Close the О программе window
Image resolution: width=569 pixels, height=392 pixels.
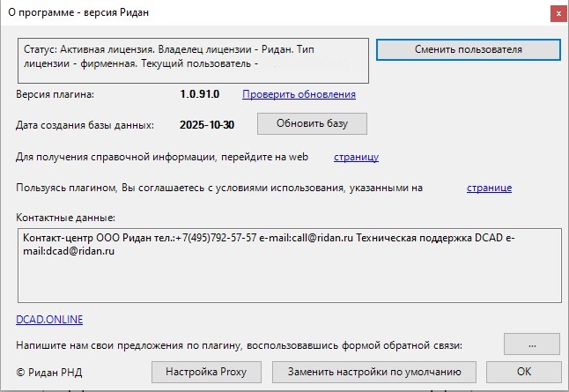pyautogui.click(x=555, y=13)
